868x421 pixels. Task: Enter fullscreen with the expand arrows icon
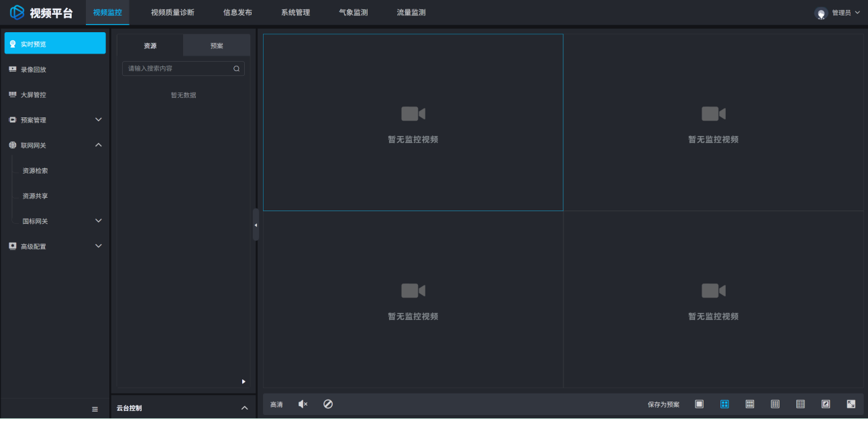[x=851, y=404]
